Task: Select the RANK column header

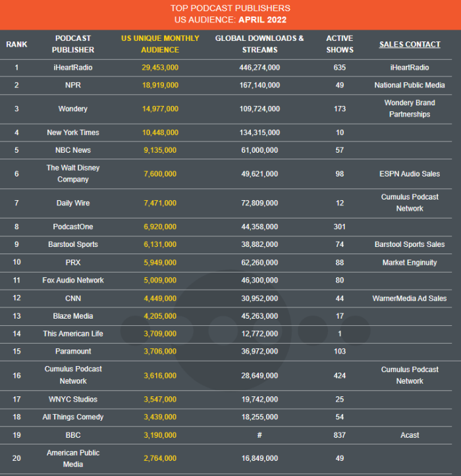Action: pyautogui.click(x=16, y=44)
